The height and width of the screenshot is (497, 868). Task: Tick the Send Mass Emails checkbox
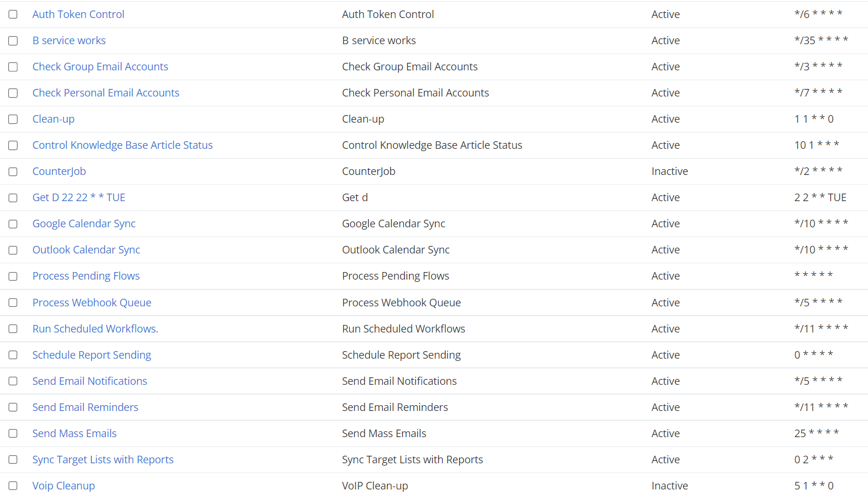[x=13, y=434]
